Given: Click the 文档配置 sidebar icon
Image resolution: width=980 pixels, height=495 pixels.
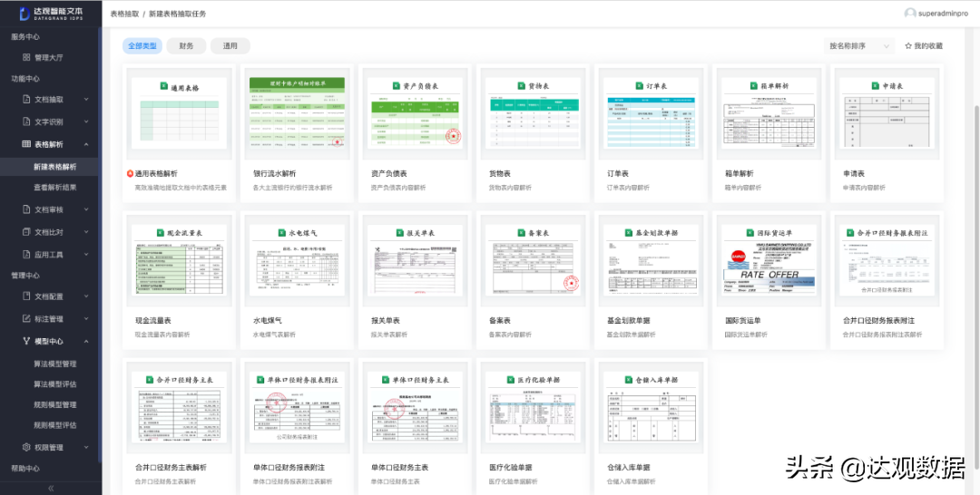Looking at the screenshot, I should (x=26, y=296).
